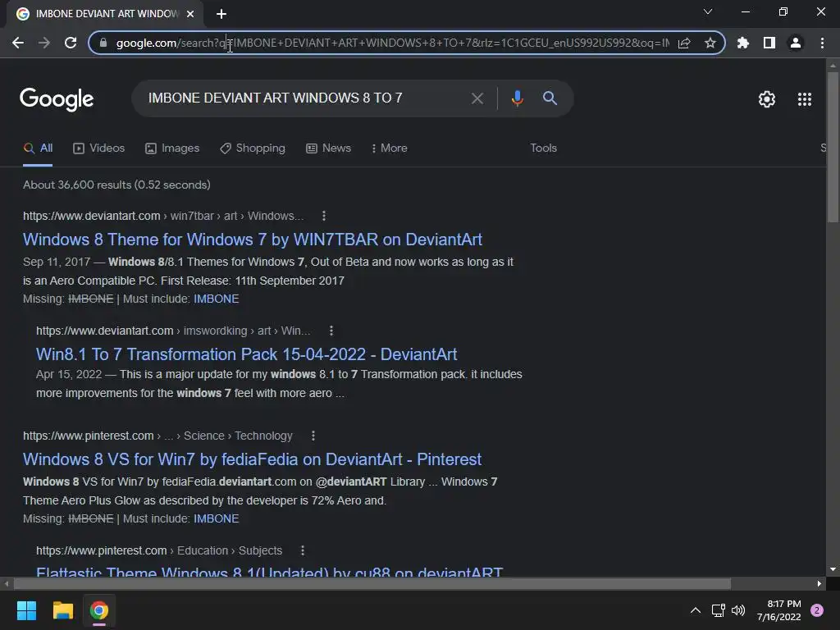Switch to News results tab

(x=328, y=148)
